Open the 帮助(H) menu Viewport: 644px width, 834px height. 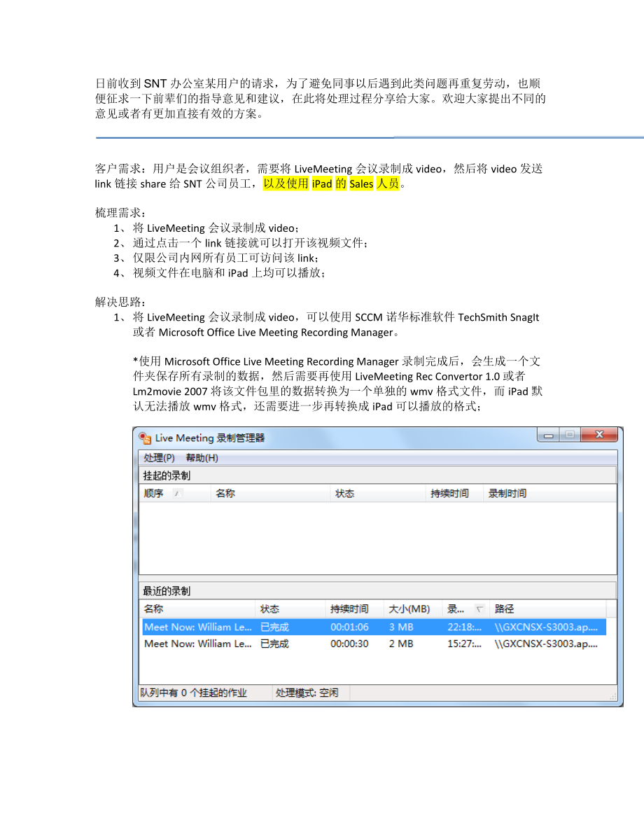[202, 458]
